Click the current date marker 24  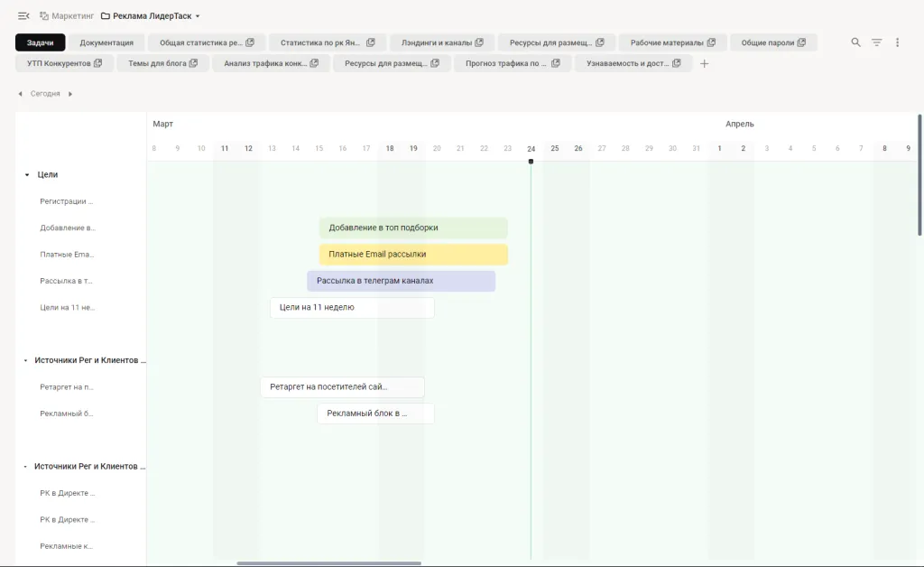point(531,149)
